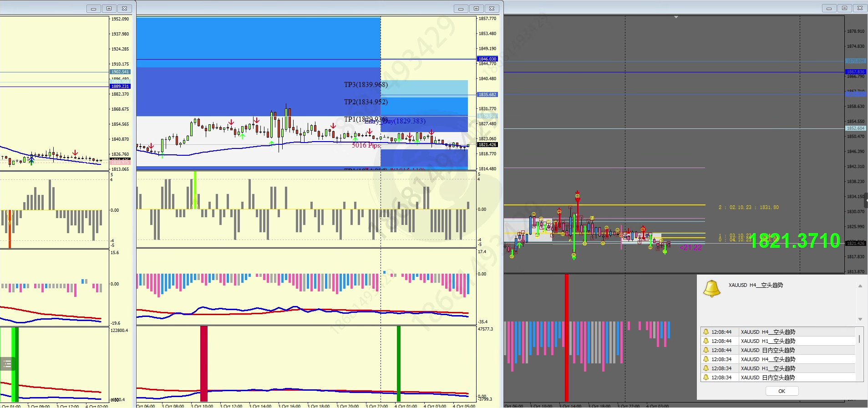868x408 pixels.
Task: Click the 02.10.23 : 1831.80 level label
Action: point(749,208)
